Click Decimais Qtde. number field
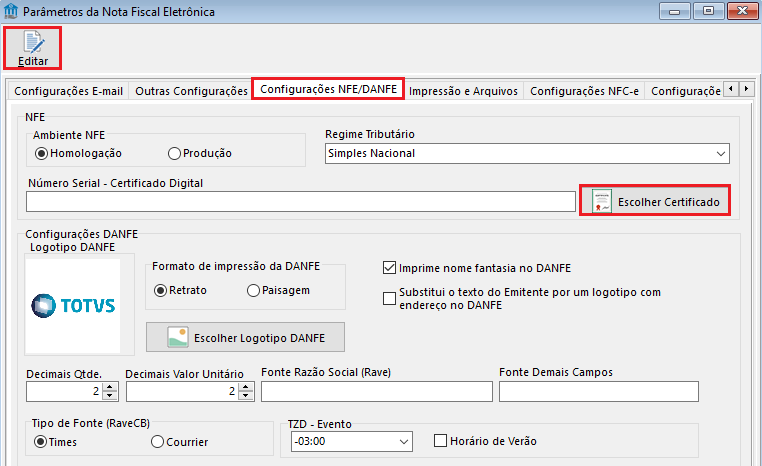762x466 pixels. click(65, 391)
